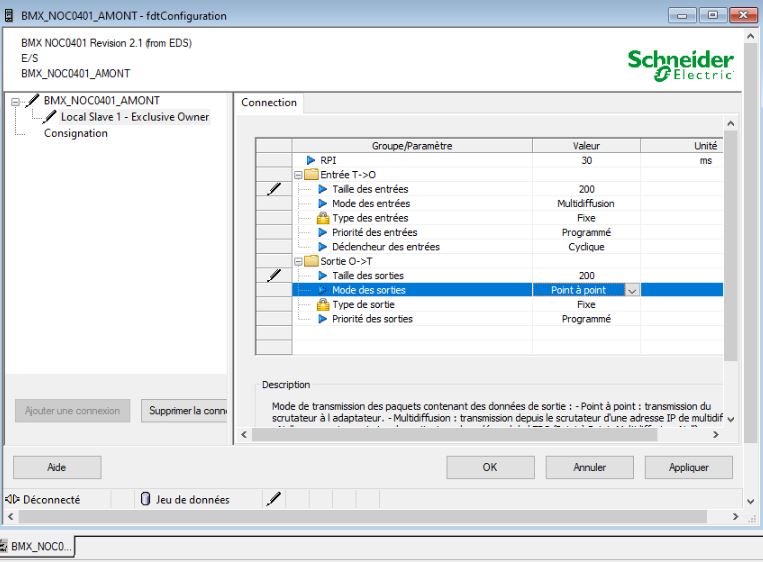Open the Mode des sorties dropdown

click(x=631, y=291)
